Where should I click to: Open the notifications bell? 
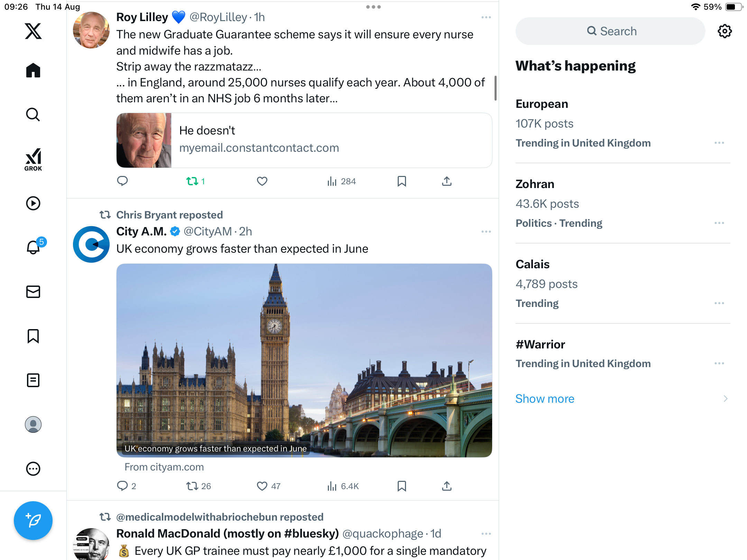tap(33, 248)
